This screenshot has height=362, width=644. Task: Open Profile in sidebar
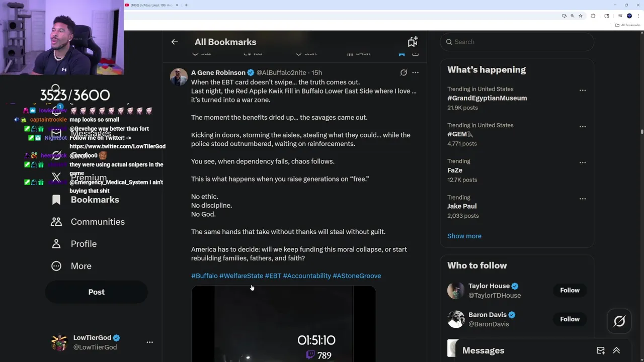pos(74,244)
